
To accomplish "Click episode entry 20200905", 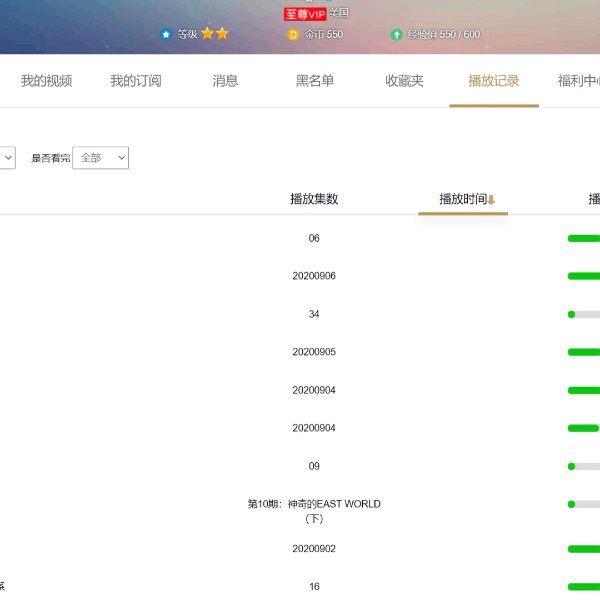I will pyautogui.click(x=314, y=352).
